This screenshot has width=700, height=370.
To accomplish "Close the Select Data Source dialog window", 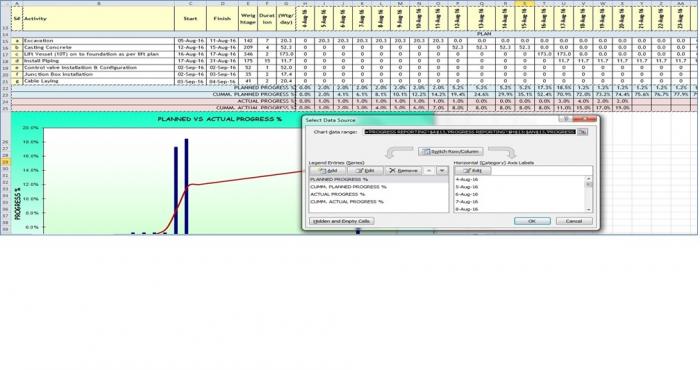I will coord(585,120).
